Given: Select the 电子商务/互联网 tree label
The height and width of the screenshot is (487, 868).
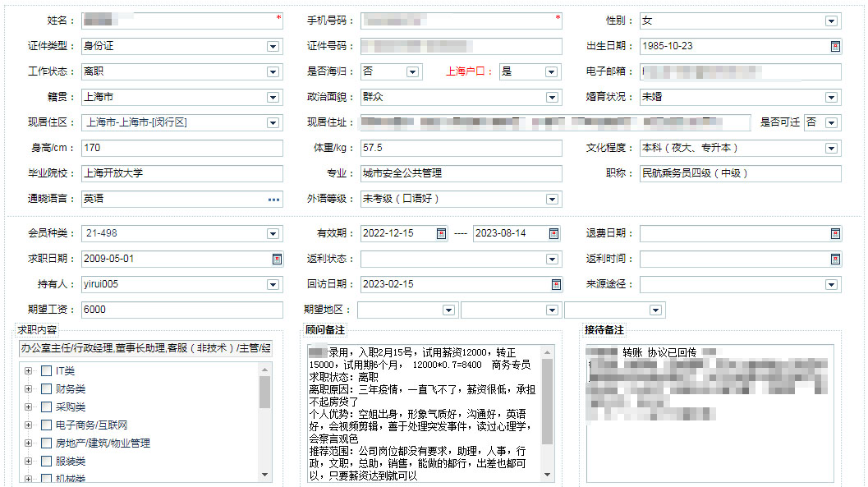Looking at the screenshot, I should [92, 425].
